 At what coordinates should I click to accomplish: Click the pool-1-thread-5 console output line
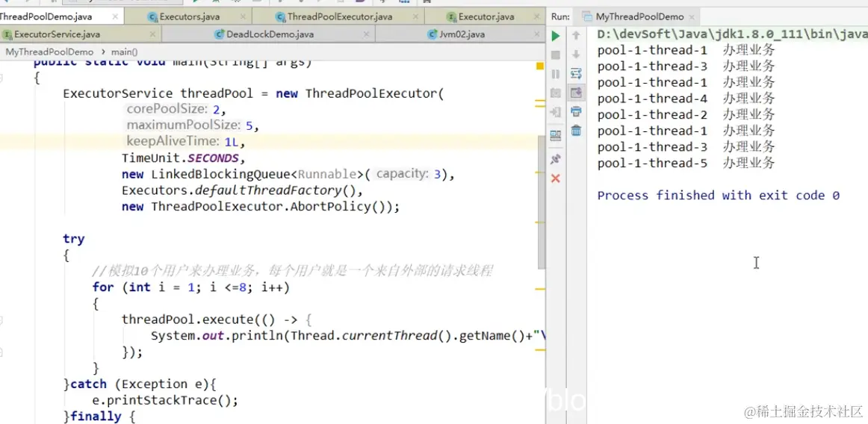pyautogui.click(x=686, y=163)
